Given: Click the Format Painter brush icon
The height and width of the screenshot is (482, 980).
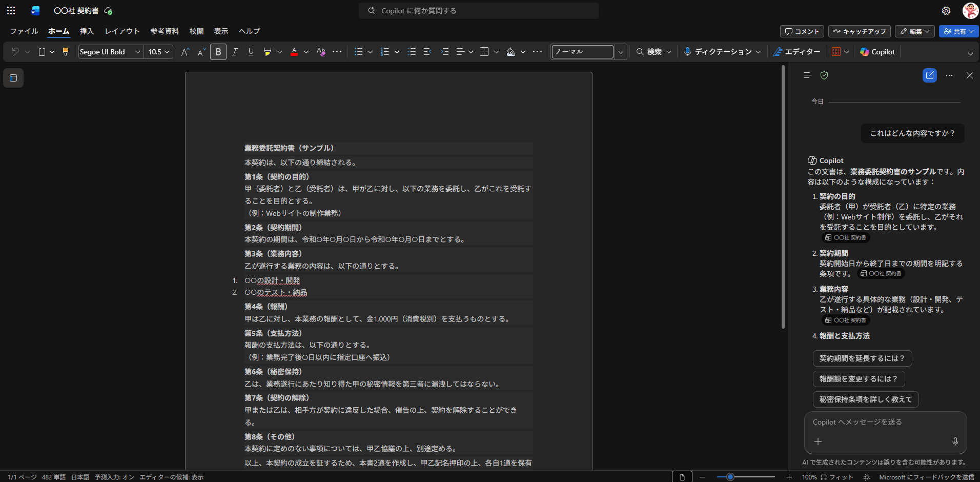Looking at the screenshot, I should tap(65, 52).
